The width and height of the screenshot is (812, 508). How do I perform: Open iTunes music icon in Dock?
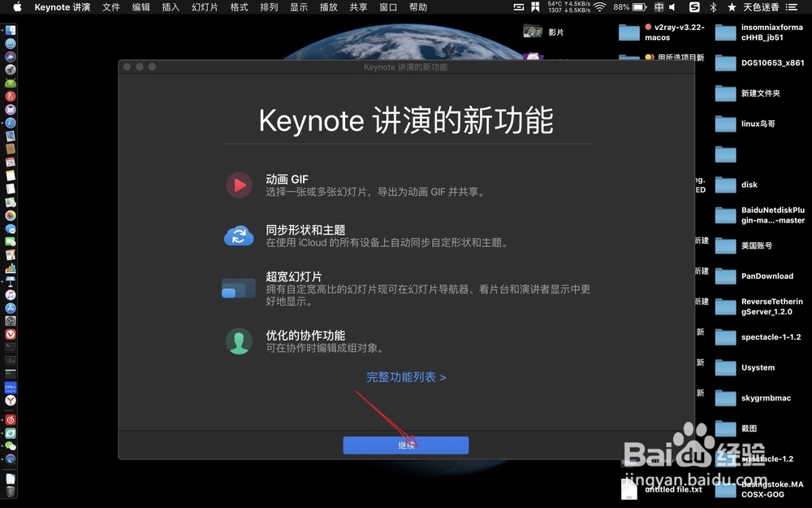coord(11,294)
